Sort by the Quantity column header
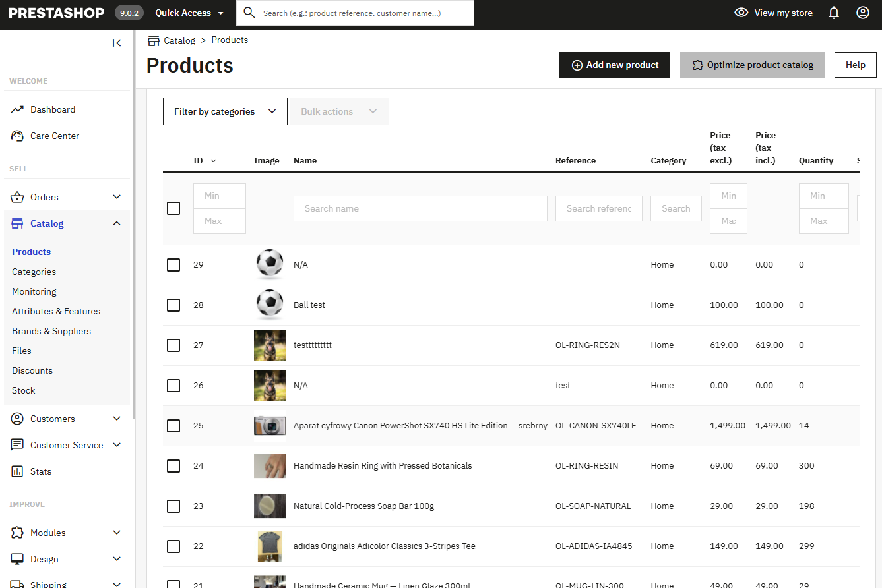The height and width of the screenshot is (588, 882). pyautogui.click(x=816, y=161)
